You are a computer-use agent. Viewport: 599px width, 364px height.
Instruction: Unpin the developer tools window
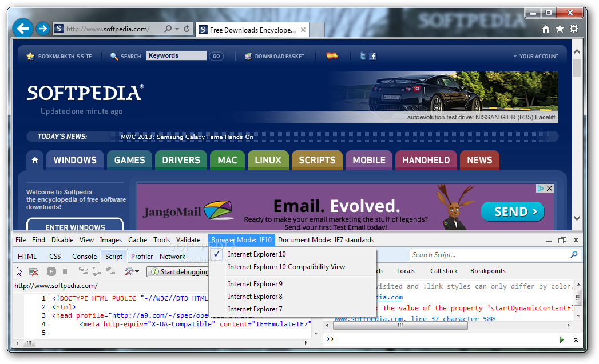pos(562,240)
